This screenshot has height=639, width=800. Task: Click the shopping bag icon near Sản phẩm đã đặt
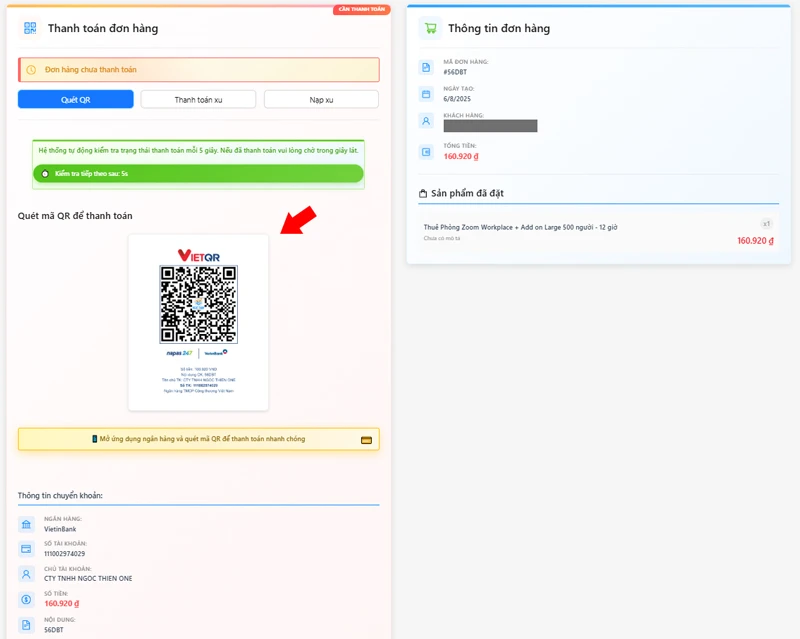[x=421, y=191]
